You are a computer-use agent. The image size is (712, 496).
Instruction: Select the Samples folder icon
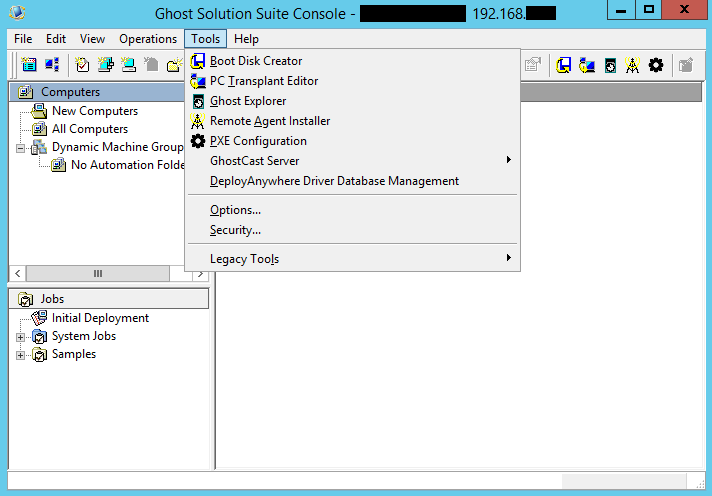tap(40, 355)
